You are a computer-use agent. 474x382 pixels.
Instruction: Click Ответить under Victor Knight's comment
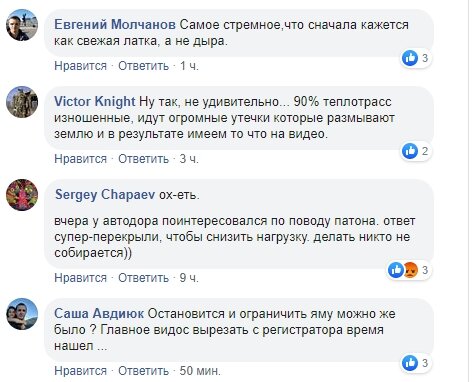pos(143,159)
